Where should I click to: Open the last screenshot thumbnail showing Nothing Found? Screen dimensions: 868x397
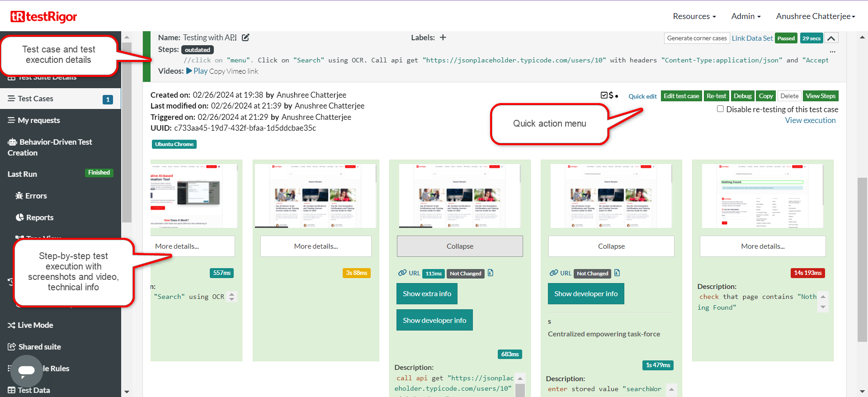(763, 196)
